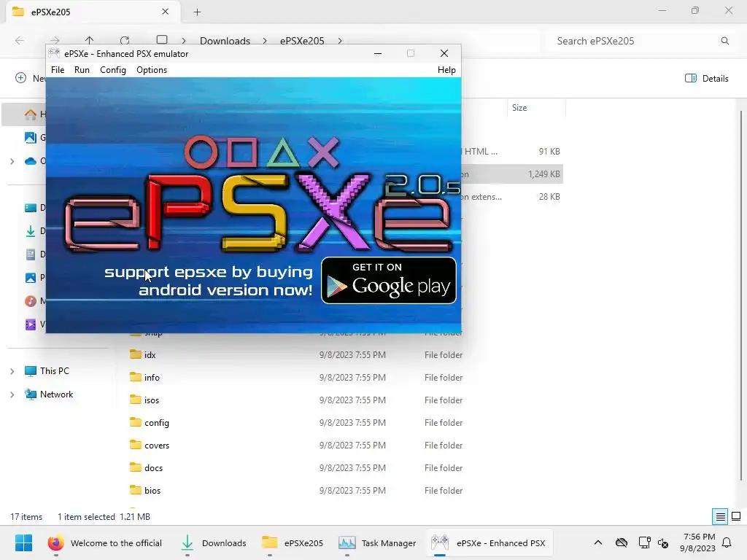
Task: Switch to Task Manager in taskbar
Action: click(x=377, y=542)
